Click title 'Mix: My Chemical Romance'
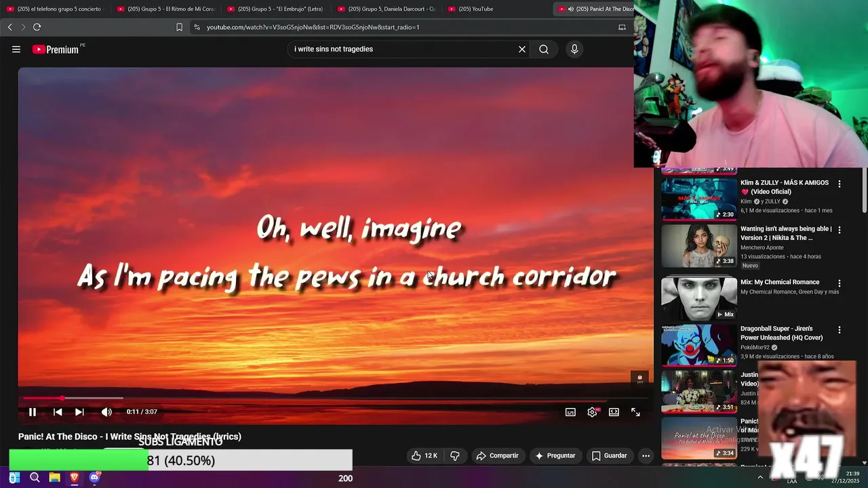Image resolution: width=868 pixels, height=488 pixels. click(x=780, y=282)
